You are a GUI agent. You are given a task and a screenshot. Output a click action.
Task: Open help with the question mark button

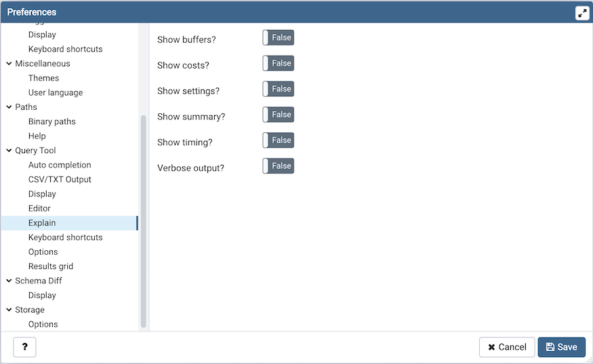pyautogui.click(x=24, y=347)
